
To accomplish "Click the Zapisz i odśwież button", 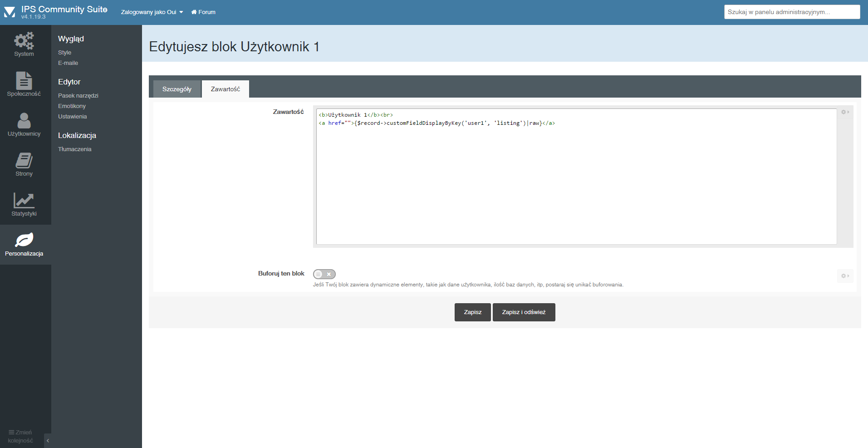I will point(524,312).
